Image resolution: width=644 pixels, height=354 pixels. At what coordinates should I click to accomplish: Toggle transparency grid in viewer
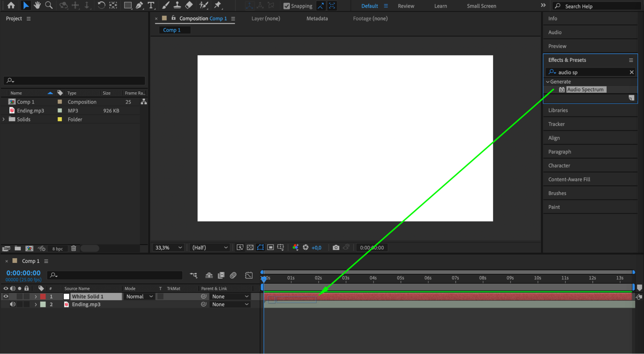pos(250,247)
